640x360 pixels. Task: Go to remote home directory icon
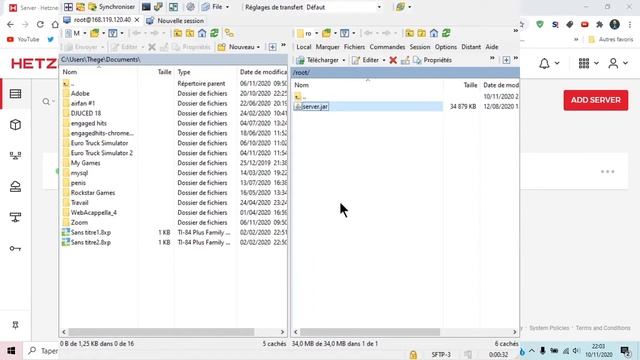(x=434, y=33)
